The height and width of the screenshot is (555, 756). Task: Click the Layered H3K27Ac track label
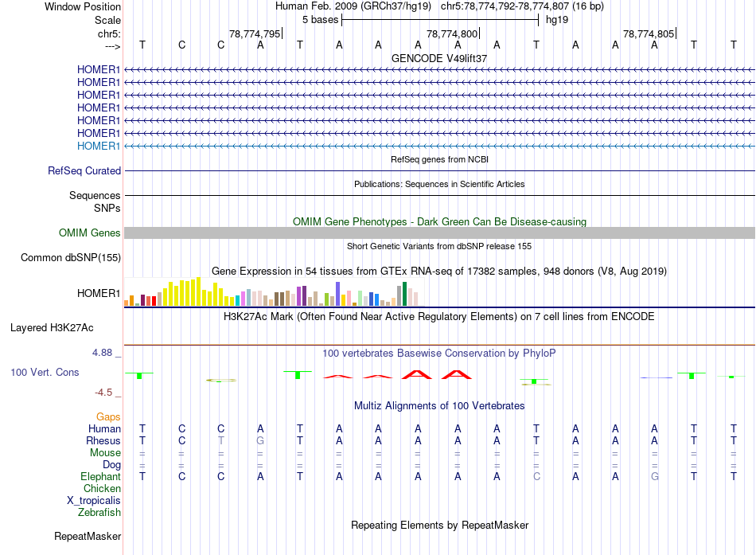point(52,328)
